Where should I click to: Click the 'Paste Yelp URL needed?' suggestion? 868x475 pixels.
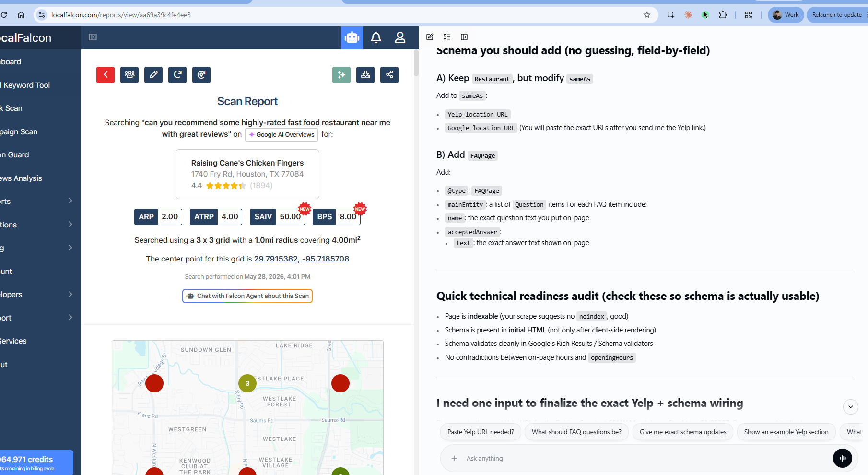(x=481, y=432)
